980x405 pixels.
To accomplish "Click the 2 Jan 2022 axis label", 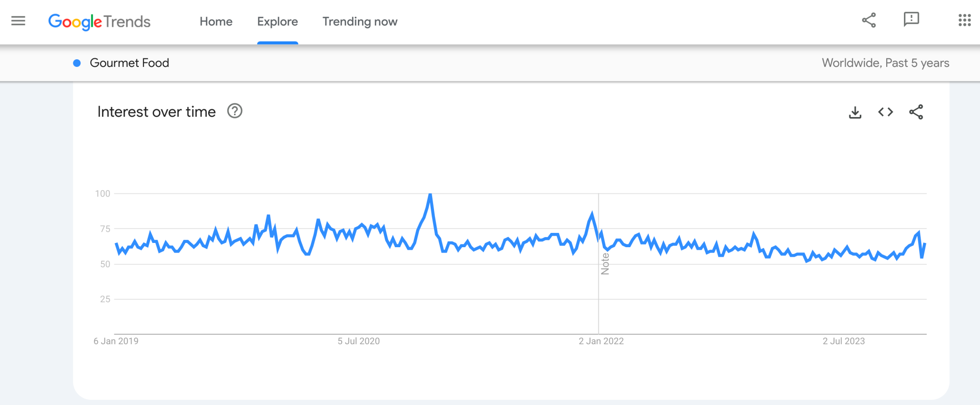I will pos(601,341).
